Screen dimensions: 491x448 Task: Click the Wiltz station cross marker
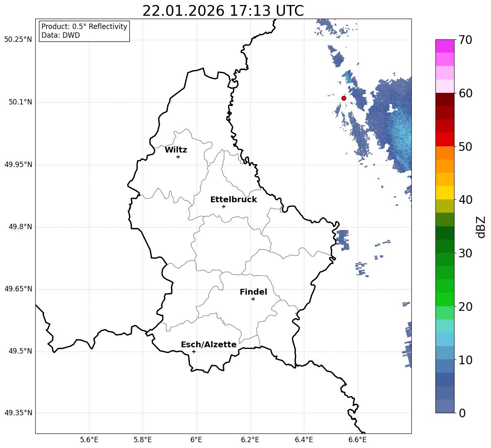[x=178, y=157]
